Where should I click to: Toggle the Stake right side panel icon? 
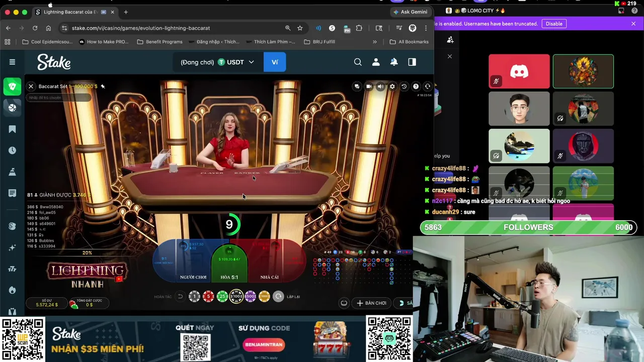(412, 62)
